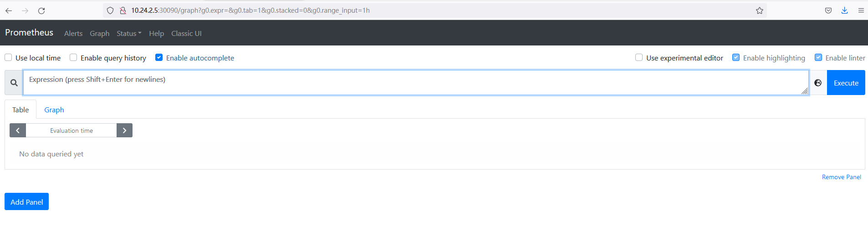Tick Use experimental editor checkbox

click(639, 57)
